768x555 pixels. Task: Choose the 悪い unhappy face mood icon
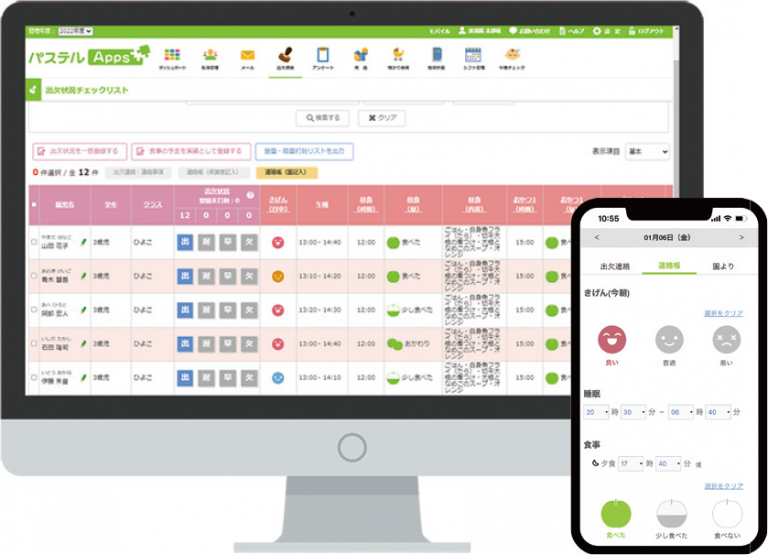(x=727, y=340)
